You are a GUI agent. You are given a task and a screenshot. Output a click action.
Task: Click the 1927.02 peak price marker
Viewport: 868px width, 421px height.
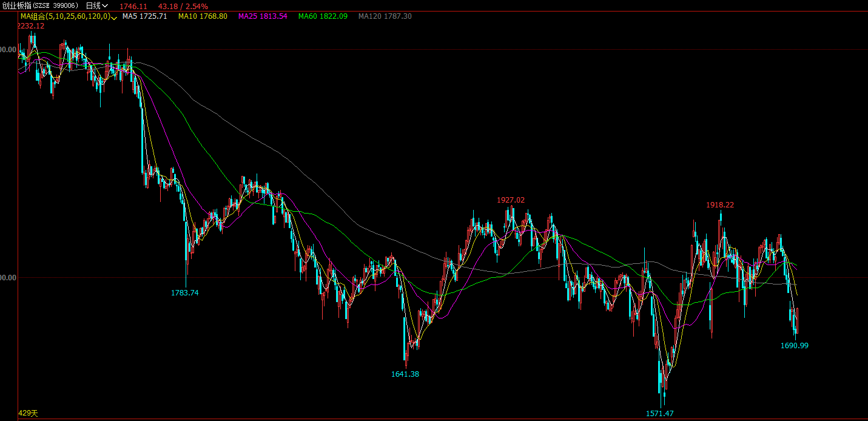(511, 200)
